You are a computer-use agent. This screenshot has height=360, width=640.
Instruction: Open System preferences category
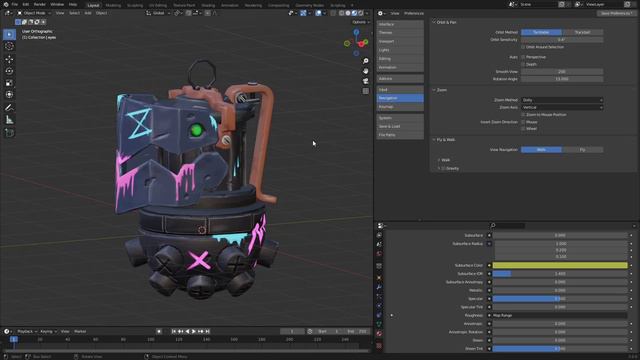click(x=400, y=118)
